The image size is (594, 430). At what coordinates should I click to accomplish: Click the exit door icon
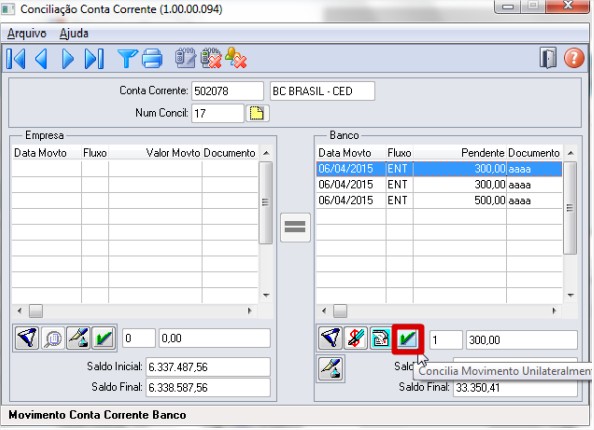click(x=548, y=58)
